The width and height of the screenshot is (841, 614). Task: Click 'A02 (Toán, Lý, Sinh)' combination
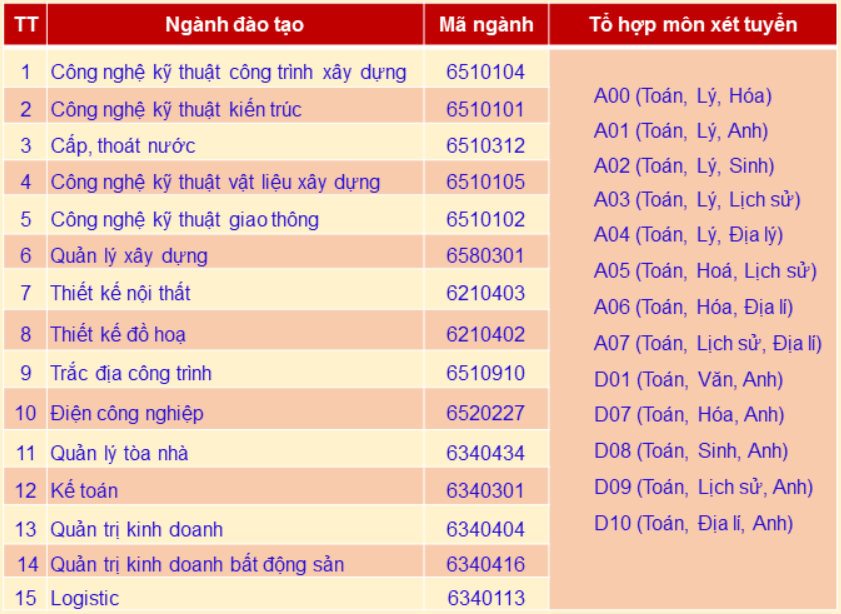pos(684,166)
